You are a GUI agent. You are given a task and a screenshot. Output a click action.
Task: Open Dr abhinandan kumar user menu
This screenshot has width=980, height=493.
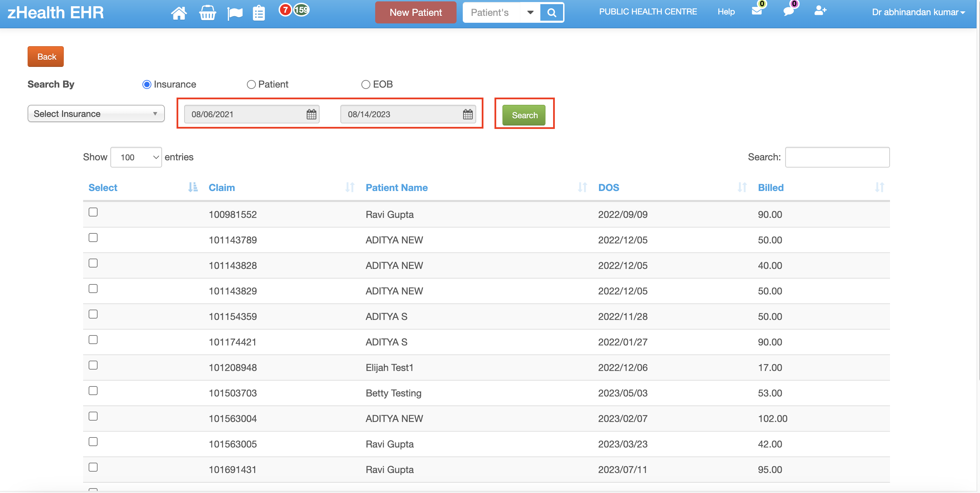tap(918, 12)
